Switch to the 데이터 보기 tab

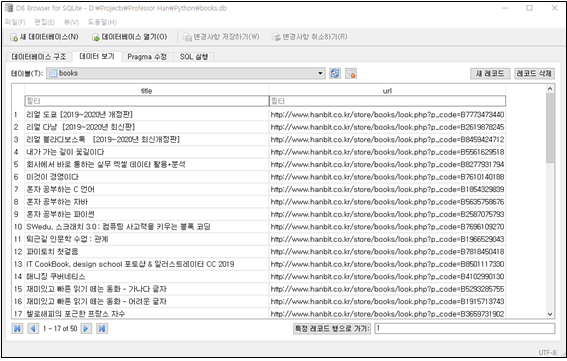[97, 56]
